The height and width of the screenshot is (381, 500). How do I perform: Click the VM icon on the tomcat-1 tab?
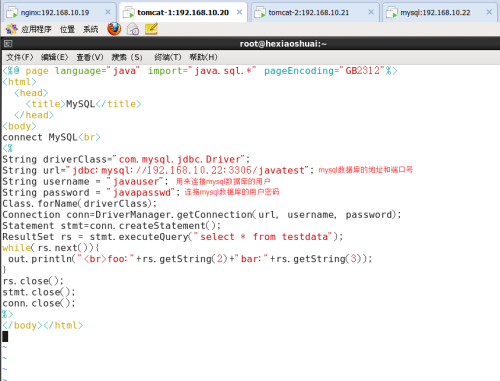129,13
